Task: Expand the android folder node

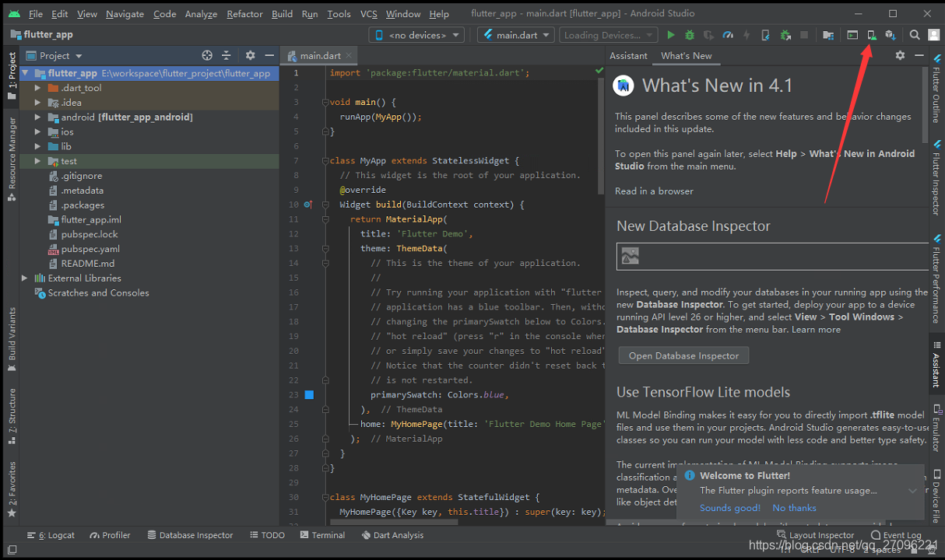Action: 37,117
